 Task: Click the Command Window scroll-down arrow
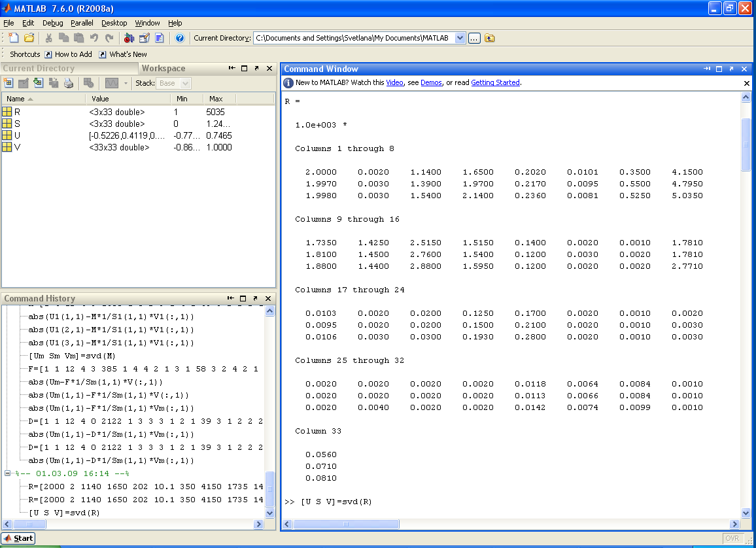pos(746,513)
